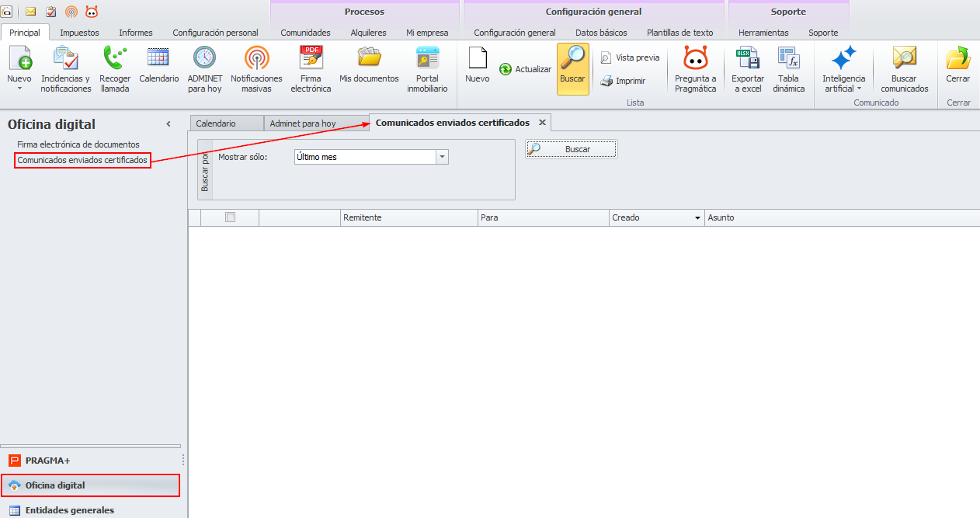Click Vista previa

tap(630, 57)
